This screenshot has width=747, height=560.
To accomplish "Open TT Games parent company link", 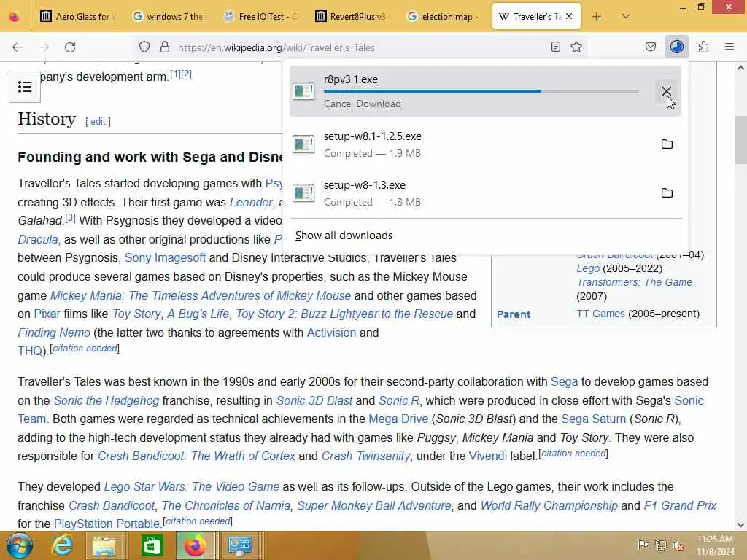I will point(600,314).
